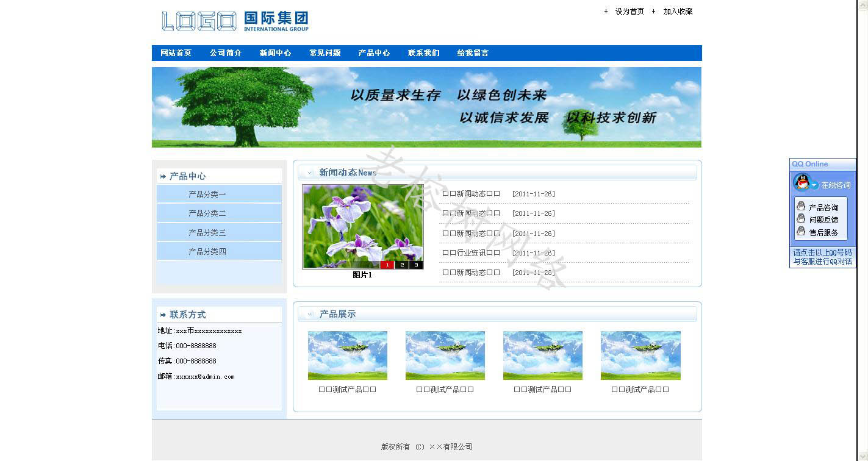Screen dimensions: 868x461
Task: Click the 问题反馈 QQ contact link
Action: [x=823, y=220]
